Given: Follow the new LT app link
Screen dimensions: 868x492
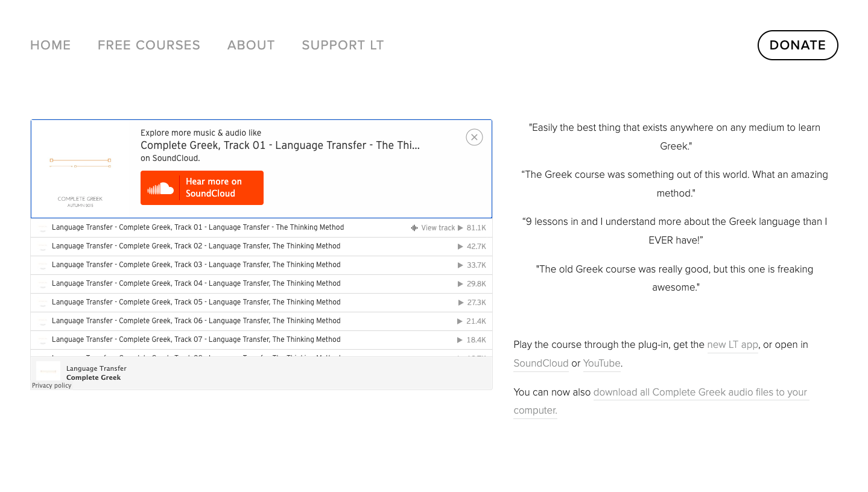Looking at the screenshot, I should (x=732, y=345).
